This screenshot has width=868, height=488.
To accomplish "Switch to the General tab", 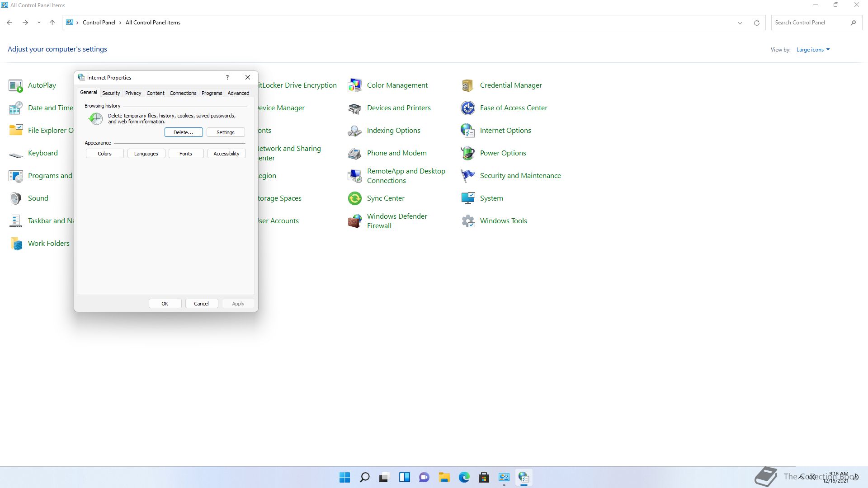I will [88, 92].
